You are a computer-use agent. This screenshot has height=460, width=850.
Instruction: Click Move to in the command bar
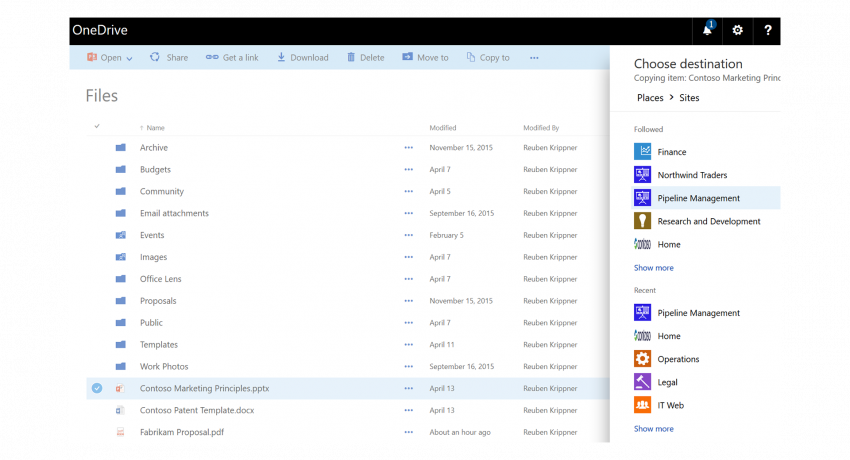425,57
